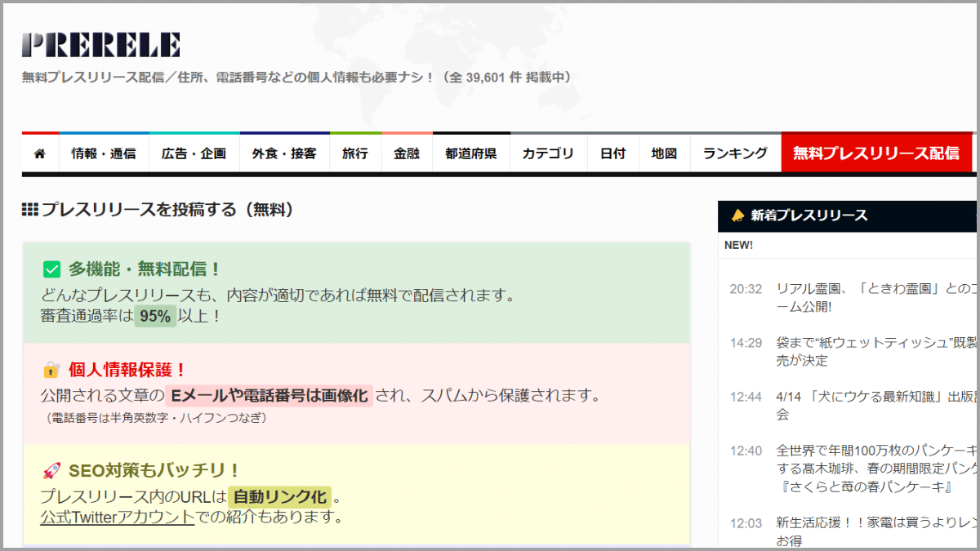Screen dimensions: 980x551
Task: Open the 地図 page from the navigation
Action: pos(663,152)
